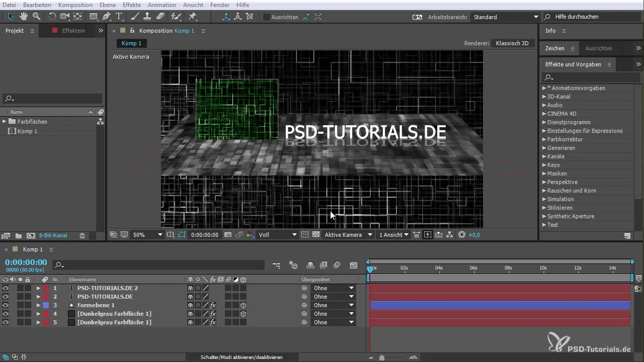Choose the view axis mode icon
Viewport: 644px width, 362px height.
point(250,17)
